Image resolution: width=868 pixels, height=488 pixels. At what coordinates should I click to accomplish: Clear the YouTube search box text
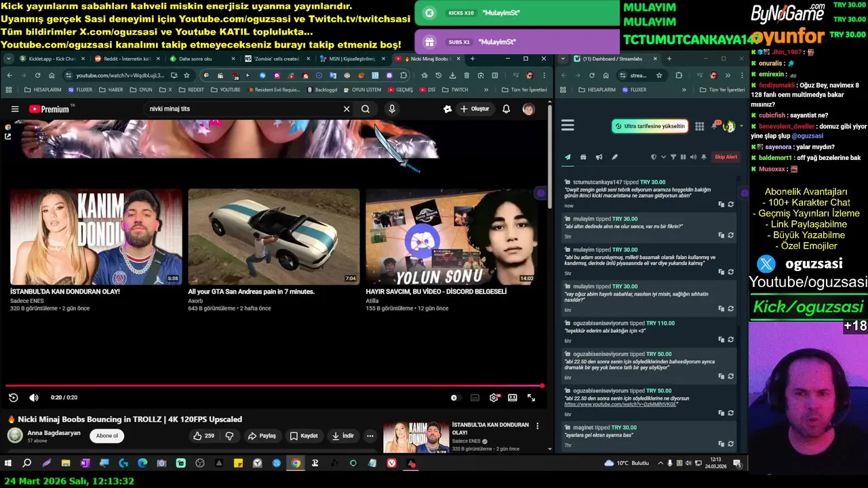click(x=347, y=109)
